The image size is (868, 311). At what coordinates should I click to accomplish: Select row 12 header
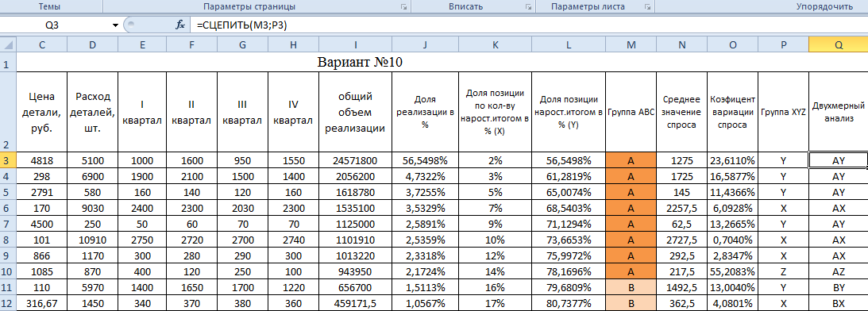pos(8,303)
